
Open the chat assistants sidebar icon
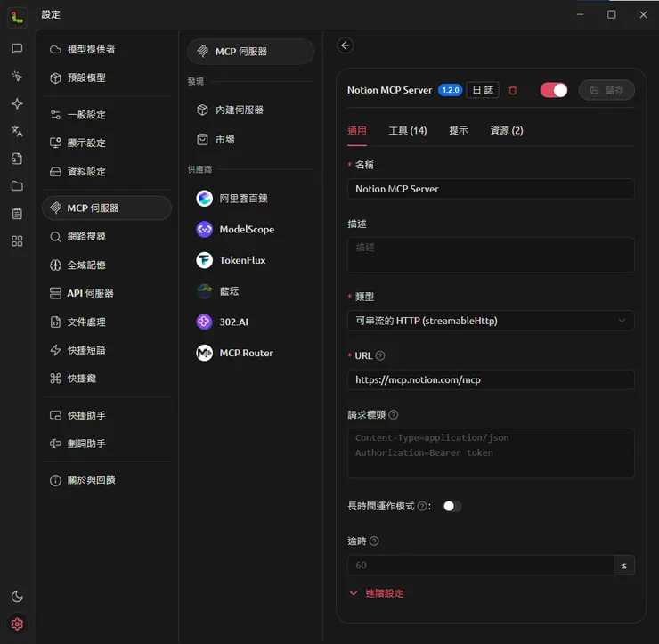pyautogui.click(x=17, y=49)
